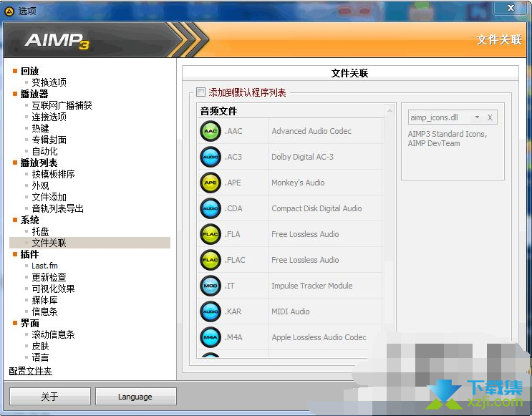
Task: Select the .AAC extension text
Action: [x=233, y=131]
